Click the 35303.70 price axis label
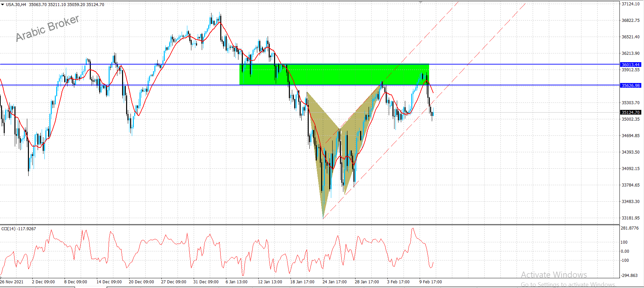The image size is (644, 288). click(631, 103)
